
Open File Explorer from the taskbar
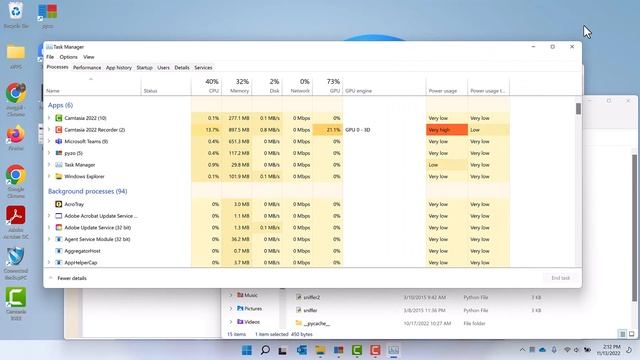click(320, 350)
